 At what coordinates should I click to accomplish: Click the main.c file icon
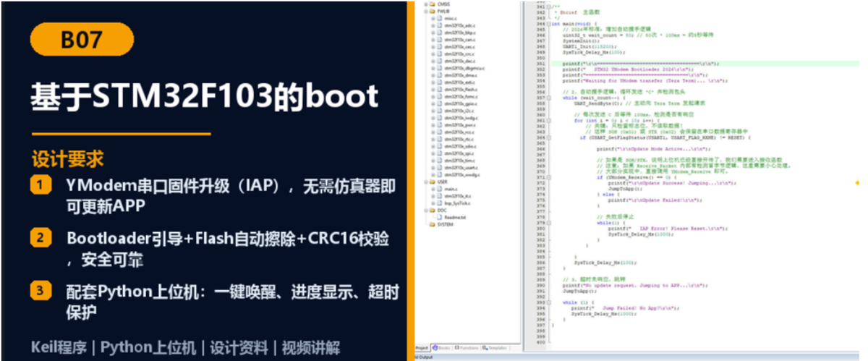439,189
